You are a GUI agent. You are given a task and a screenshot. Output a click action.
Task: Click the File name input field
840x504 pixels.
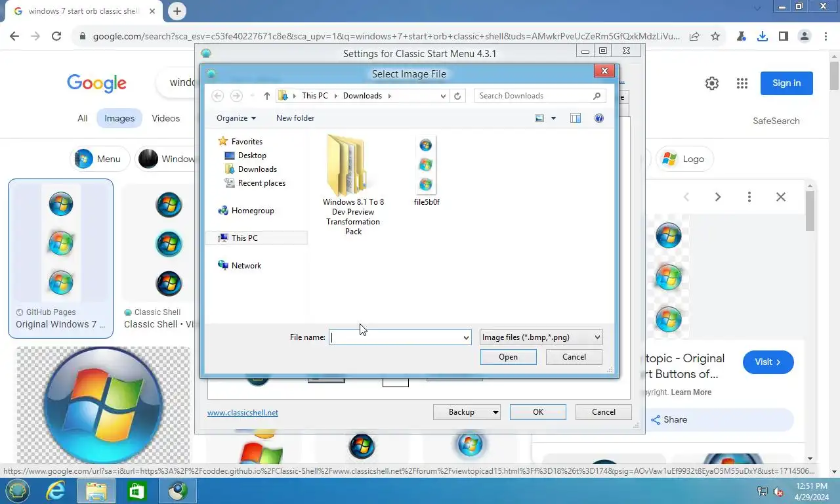click(395, 337)
